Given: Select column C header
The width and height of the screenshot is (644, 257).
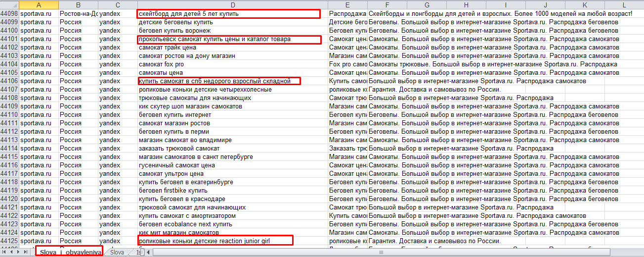Looking at the screenshot, I should pos(118,5).
